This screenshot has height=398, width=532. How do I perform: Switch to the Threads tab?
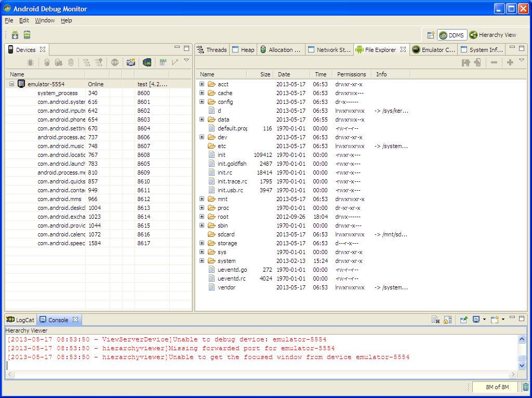[x=212, y=49]
